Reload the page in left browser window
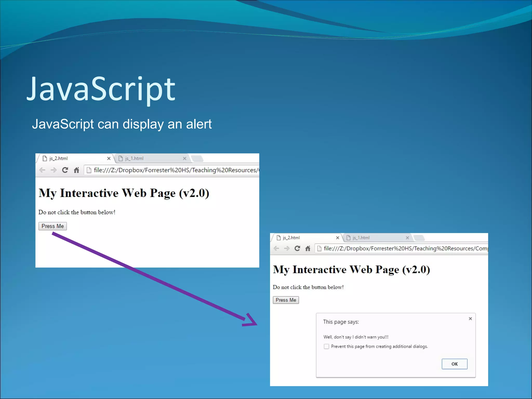This screenshot has height=399, width=532. [65, 170]
